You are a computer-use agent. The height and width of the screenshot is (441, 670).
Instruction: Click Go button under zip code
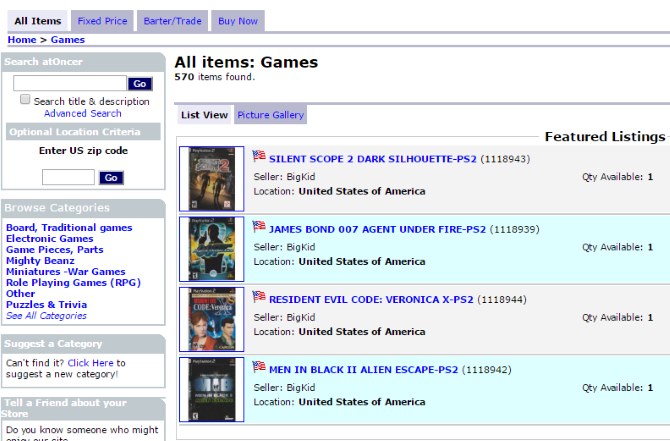(111, 178)
